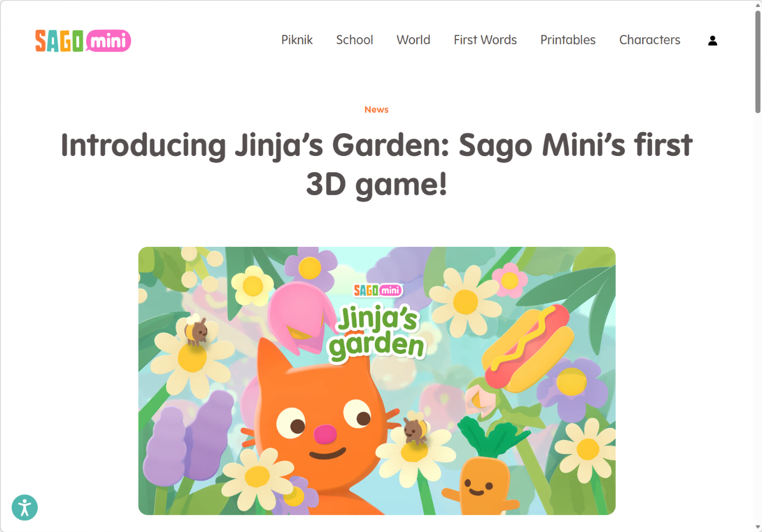762x532 pixels.
Task: Click the small Sago Mini logo inside banner
Action: [x=378, y=290]
